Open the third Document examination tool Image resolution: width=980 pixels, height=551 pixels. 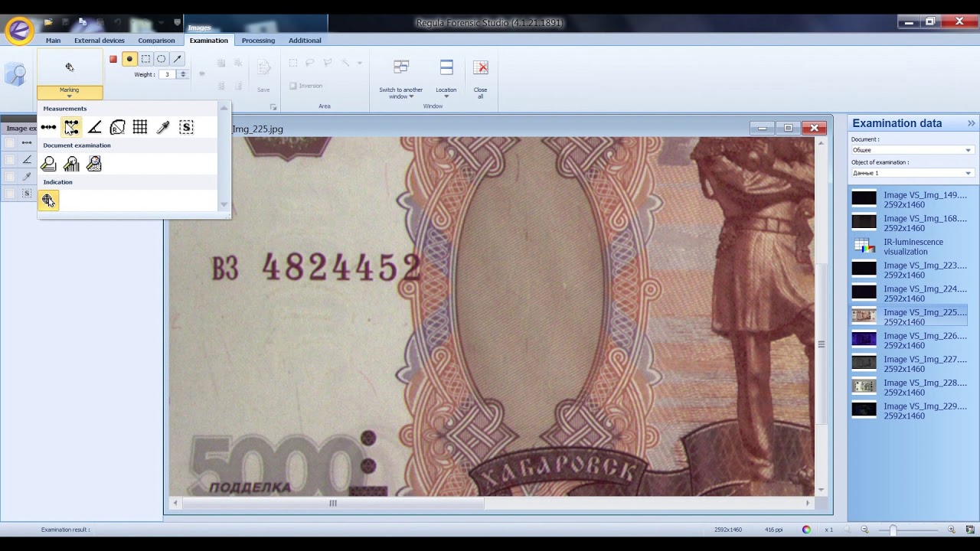coord(94,164)
